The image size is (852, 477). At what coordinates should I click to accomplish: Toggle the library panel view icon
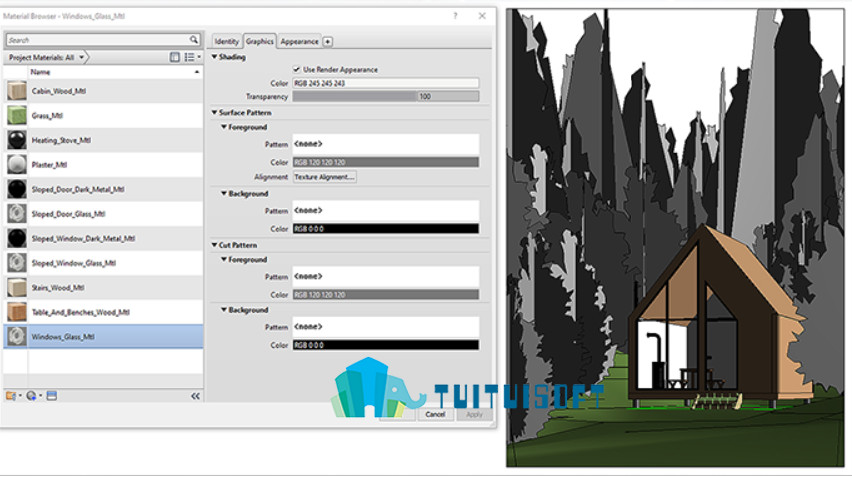(174, 57)
